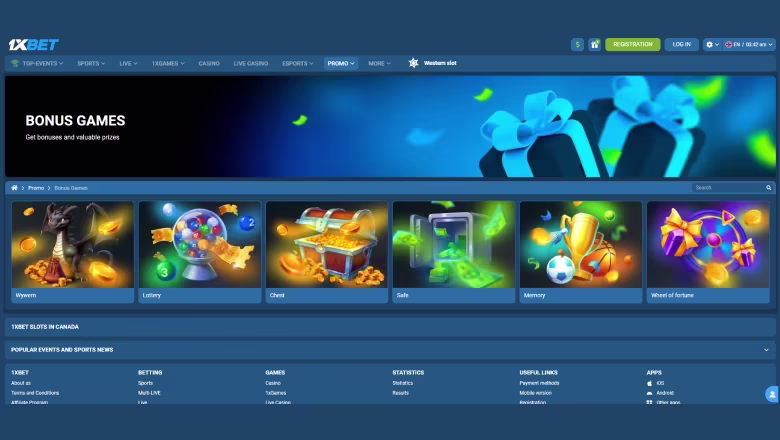Click the Western slot sheriff badge icon
Image resolution: width=780 pixels, height=440 pixels.
coord(413,63)
